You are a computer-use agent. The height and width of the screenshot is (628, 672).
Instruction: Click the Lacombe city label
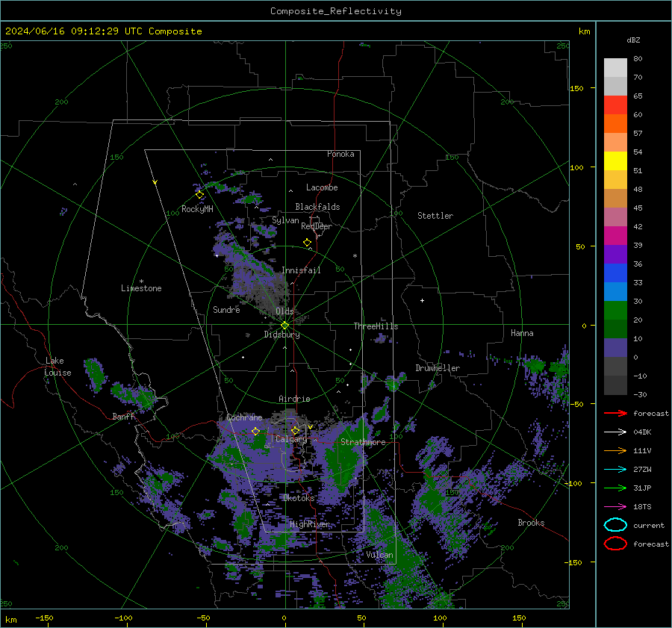pyautogui.click(x=322, y=187)
